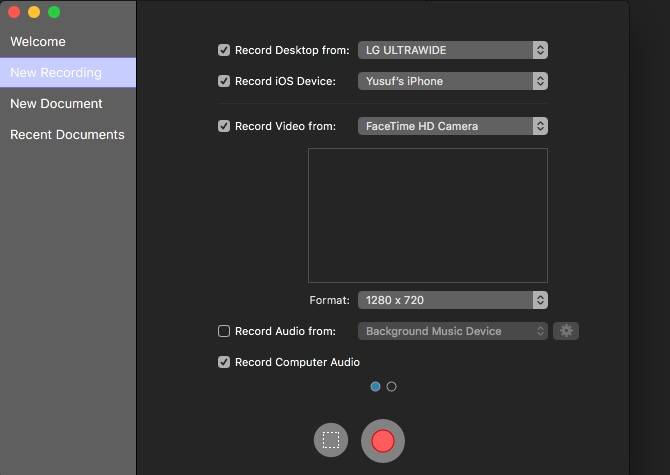Click the red close window button

14,12
